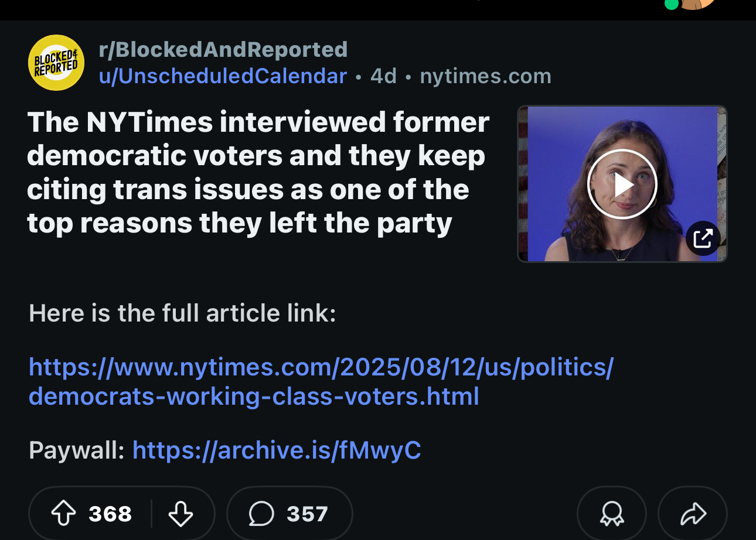Go to the r/BlockedAndReported subreddit
This screenshot has height=540, width=756.
(x=223, y=49)
